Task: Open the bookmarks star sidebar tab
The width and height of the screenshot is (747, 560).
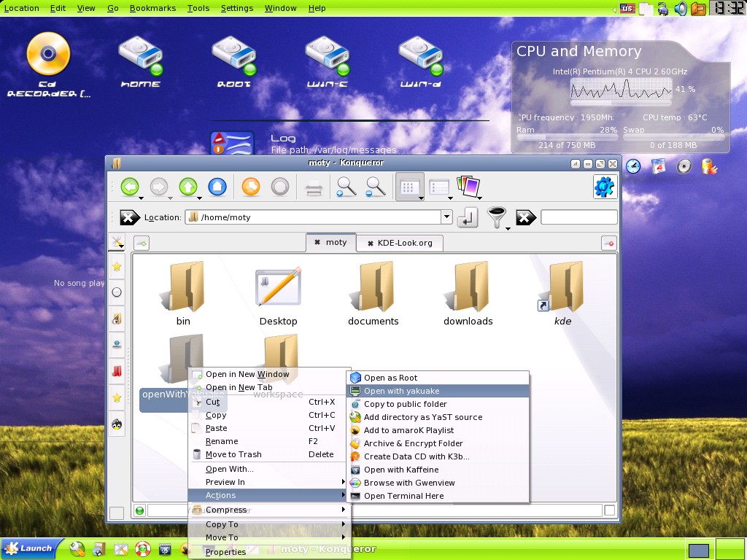Action: pyautogui.click(x=117, y=267)
